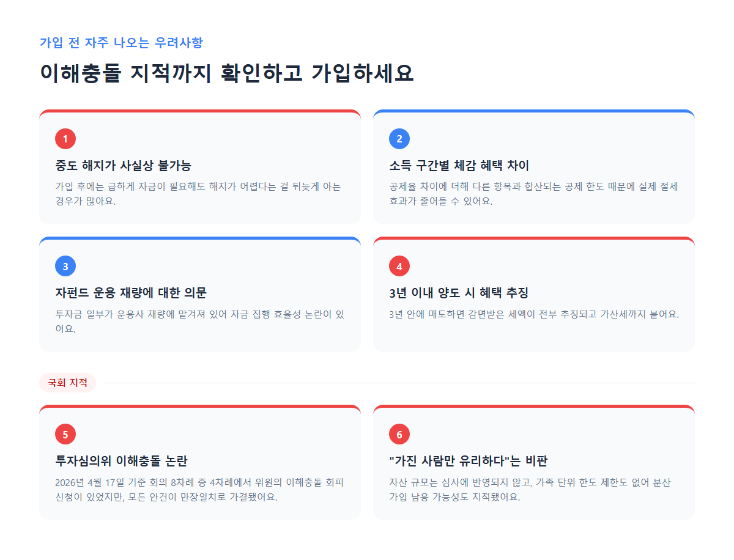Click the 중도 해지가 사실상 불가능 heading
The image size is (734, 560).
[x=123, y=166]
